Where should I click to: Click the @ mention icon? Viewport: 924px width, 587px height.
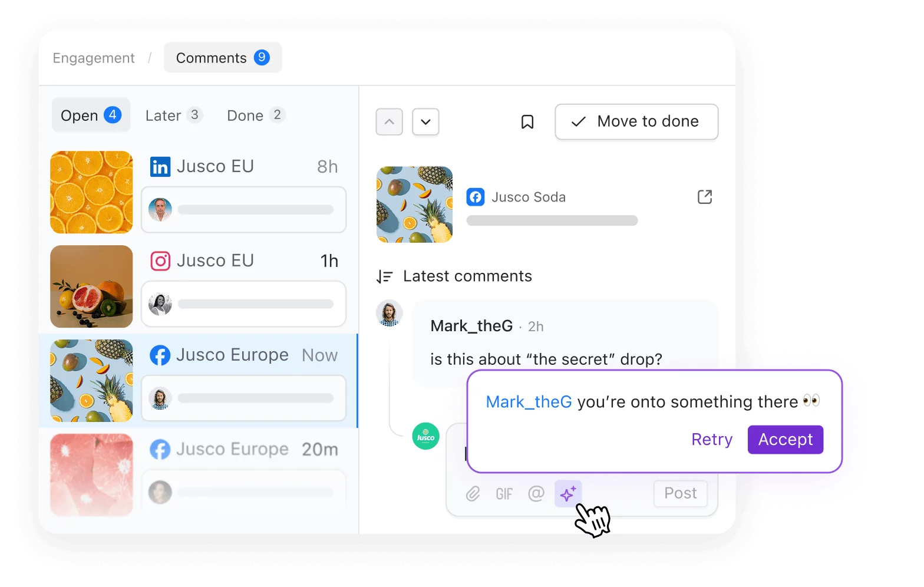point(536,493)
